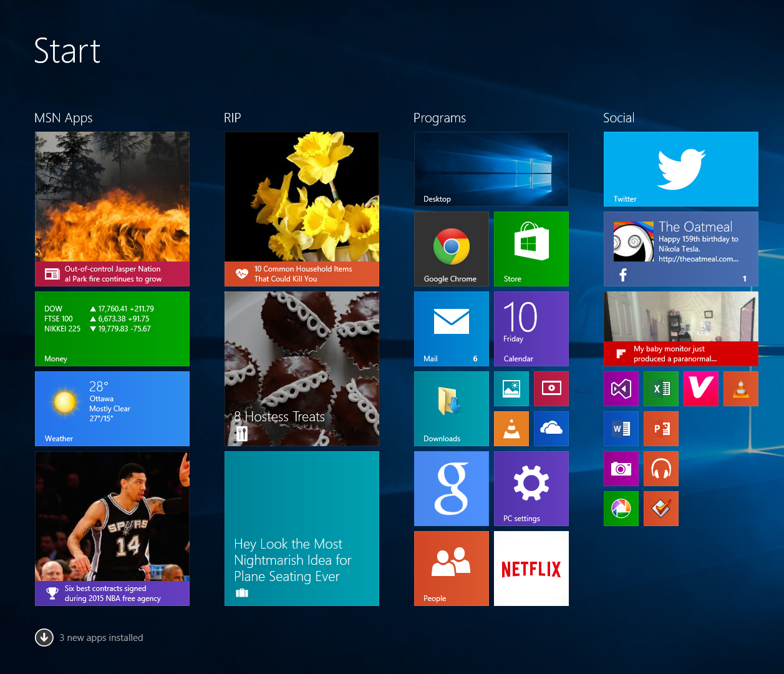Open the Twitter tile
Image resolution: width=784 pixels, height=674 pixels.
click(680, 168)
